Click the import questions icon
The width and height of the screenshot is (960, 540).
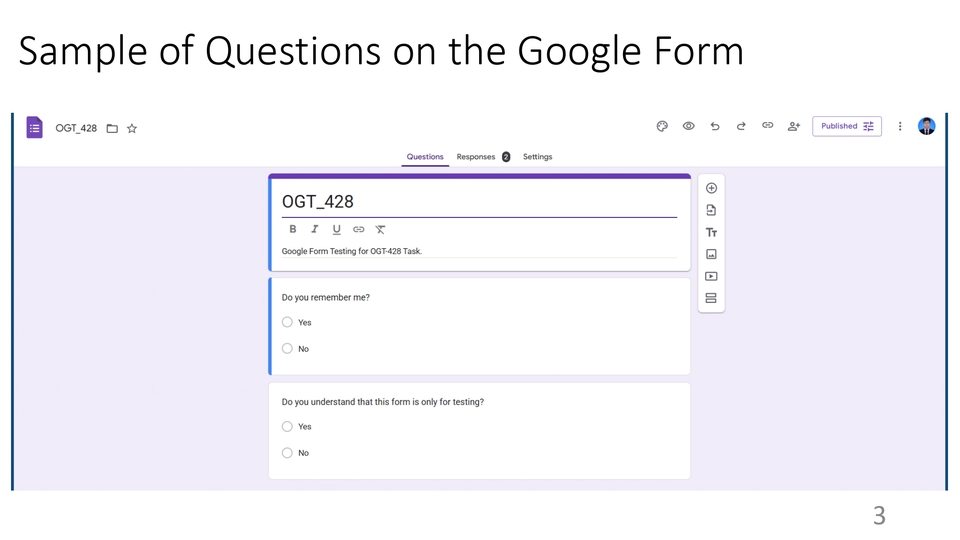point(711,210)
